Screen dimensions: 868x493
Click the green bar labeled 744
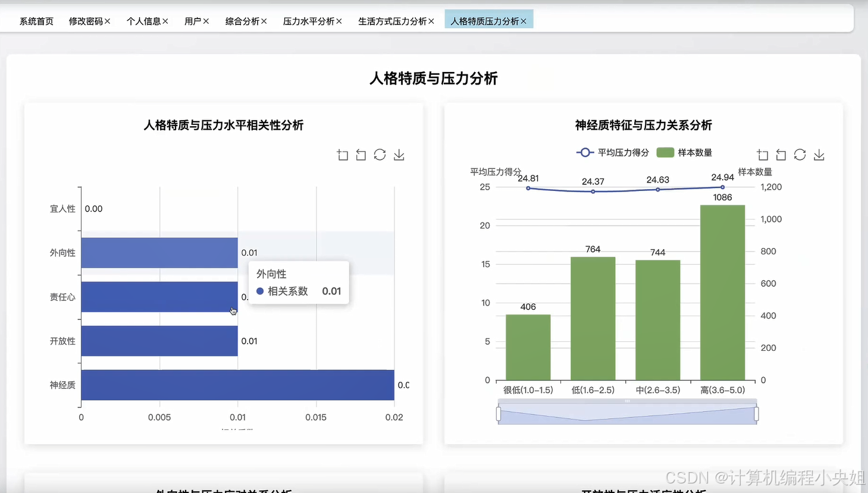click(x=658, y=320)
